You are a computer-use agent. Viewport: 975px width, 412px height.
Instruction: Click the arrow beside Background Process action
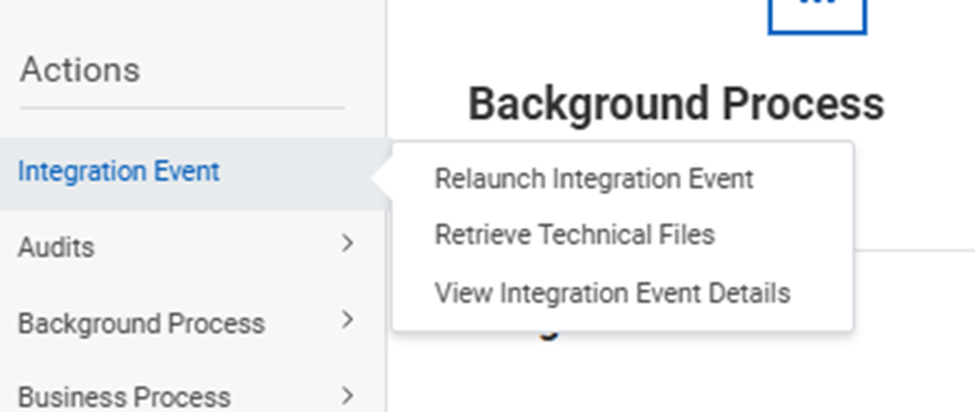347,320
